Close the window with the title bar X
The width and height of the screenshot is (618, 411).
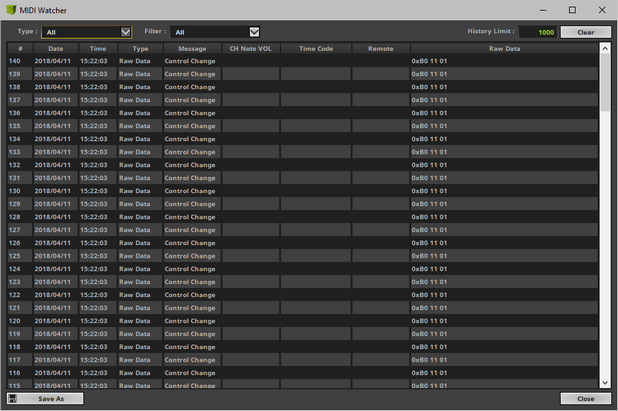pyautogui.click(x=602, y=10)
